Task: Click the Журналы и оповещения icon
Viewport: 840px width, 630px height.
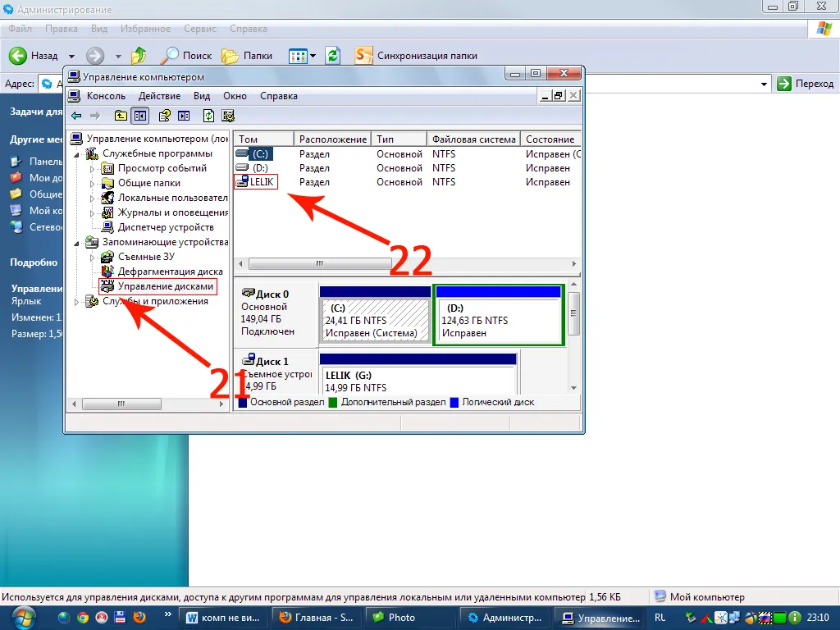Action: (x=107, y=212)
